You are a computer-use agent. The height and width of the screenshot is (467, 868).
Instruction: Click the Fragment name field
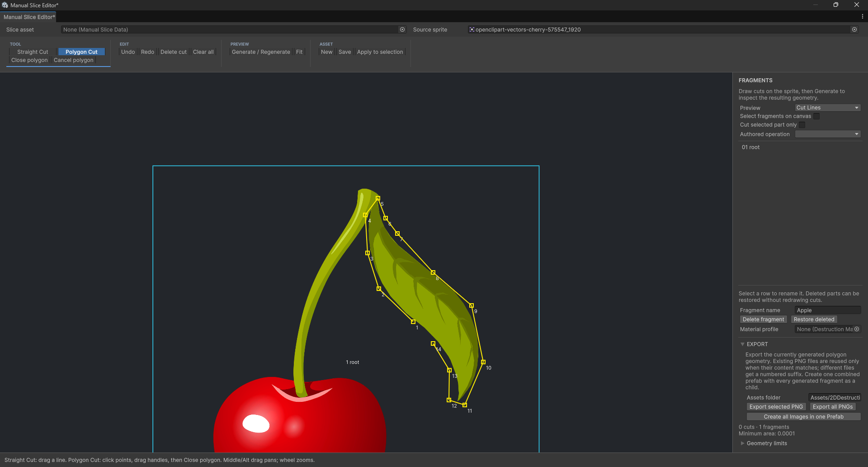(828, 310)
